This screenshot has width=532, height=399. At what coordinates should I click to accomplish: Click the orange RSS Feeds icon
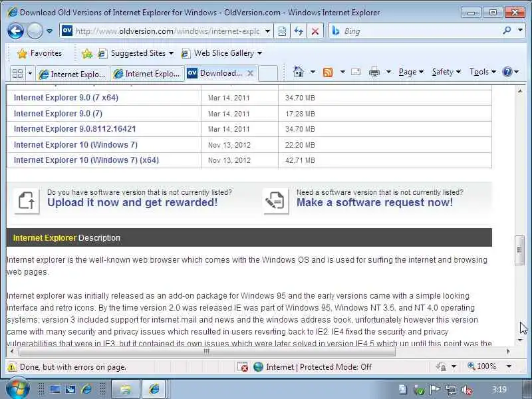pyautogui.click(x=328, y=72)
